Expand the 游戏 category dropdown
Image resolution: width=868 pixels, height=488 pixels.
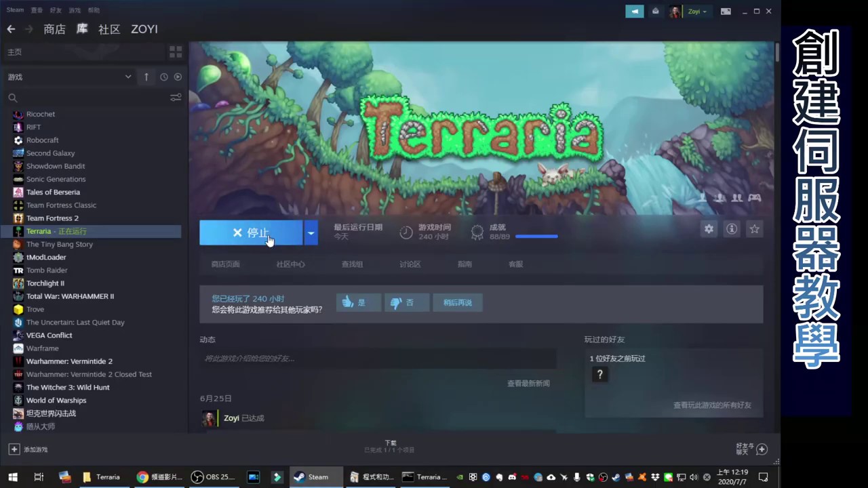pos(127,77)
